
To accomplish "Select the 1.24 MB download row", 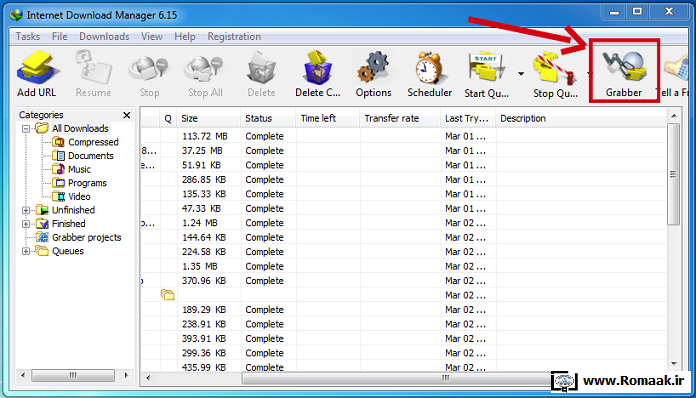I will pyautogui.click(x=403, y=223).
